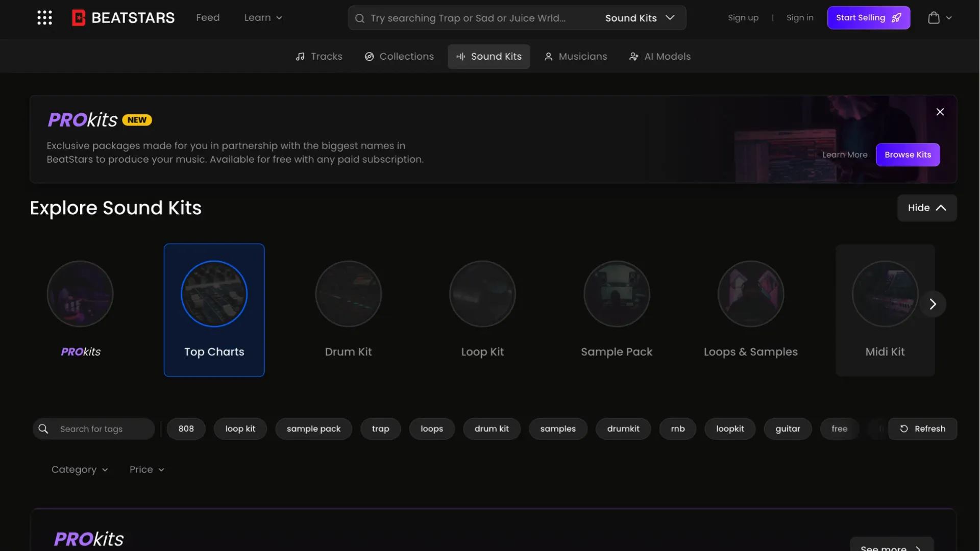Image resolution: width=980 pixels, height=551 pixels.
Task: Toggle the loop kit tag filter
Action: tap(240, 429)
